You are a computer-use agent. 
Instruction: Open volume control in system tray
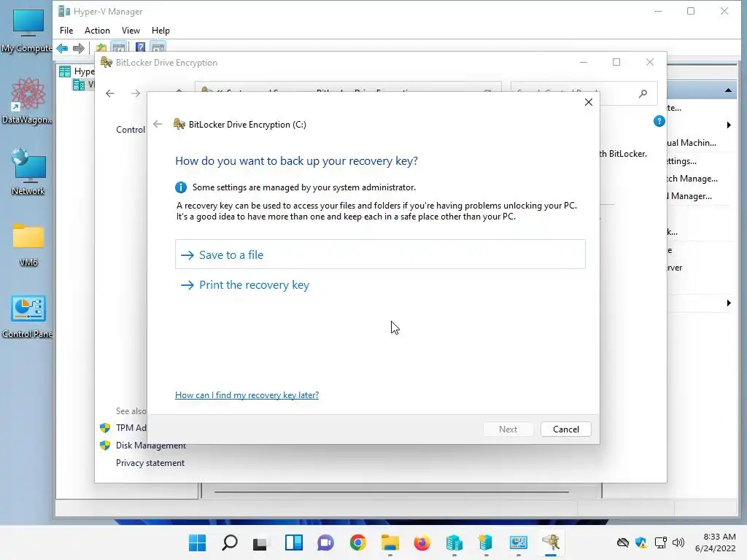point(678,542)
